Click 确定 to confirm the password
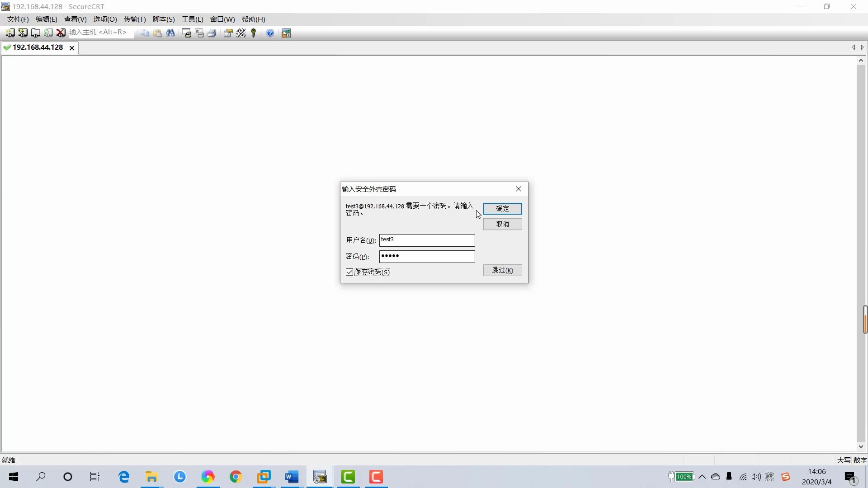868x488 pixels. coord(503,208)
